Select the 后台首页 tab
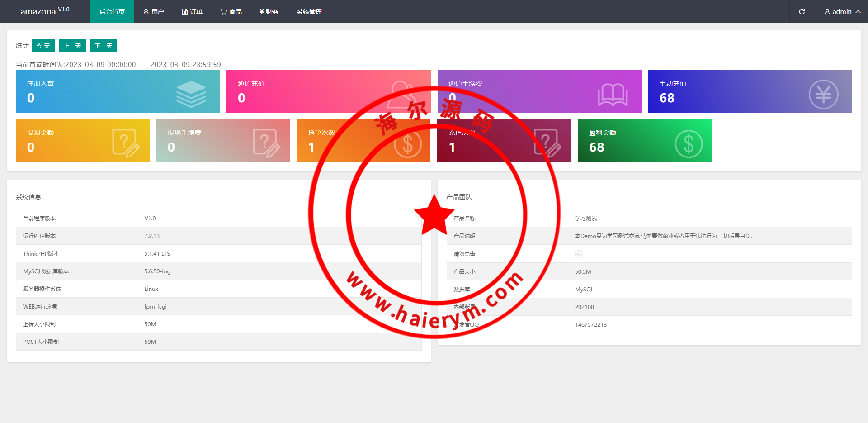Screen dimensions: 868x423 [112, 12]
